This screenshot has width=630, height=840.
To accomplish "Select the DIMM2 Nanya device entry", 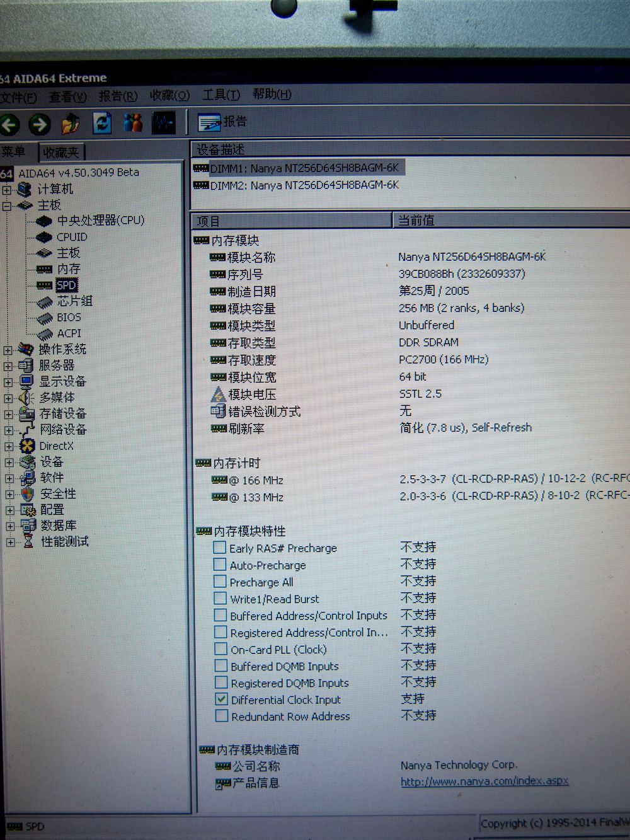I will [x=297, y=185].
